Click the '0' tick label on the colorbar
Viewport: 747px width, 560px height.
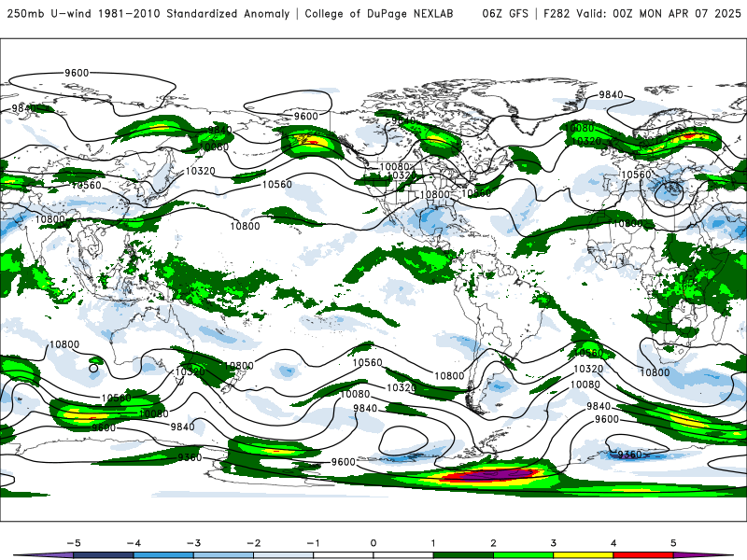pos(373,543)
